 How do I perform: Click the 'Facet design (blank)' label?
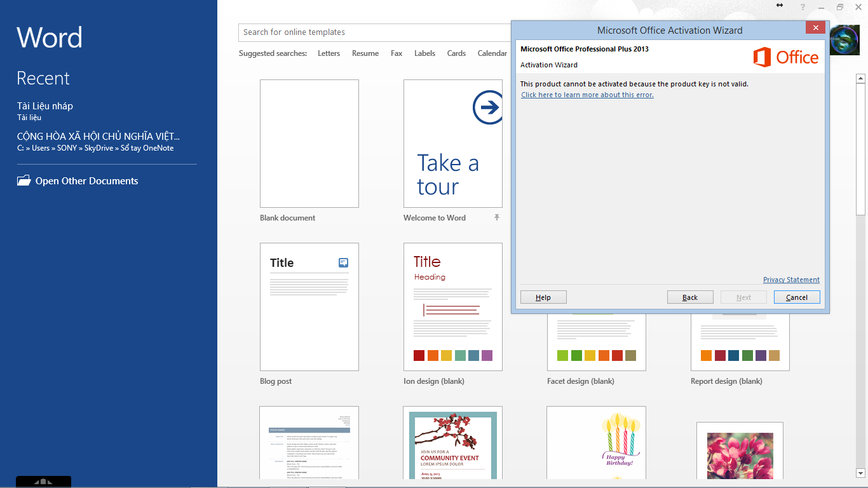point(581,381)
